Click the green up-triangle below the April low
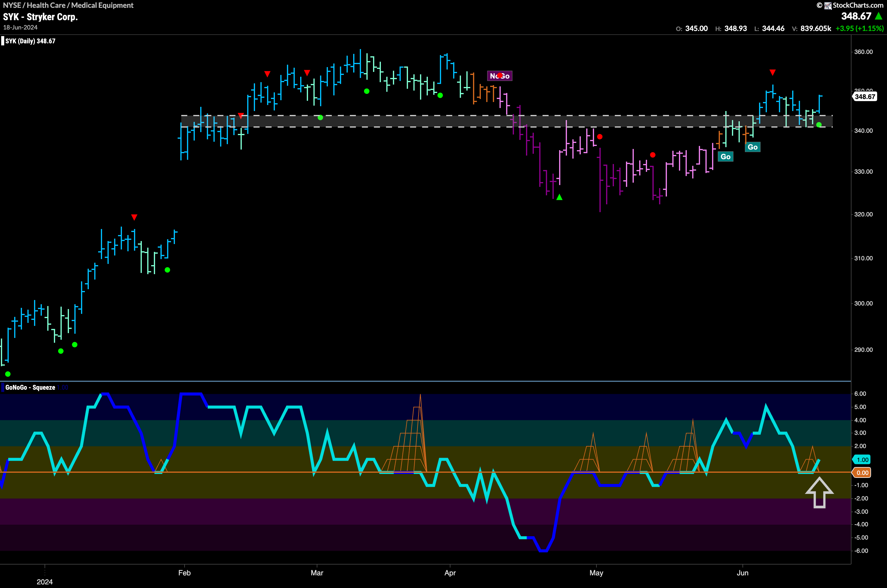This screenshot has width=887, height=588. click(559, 197)
